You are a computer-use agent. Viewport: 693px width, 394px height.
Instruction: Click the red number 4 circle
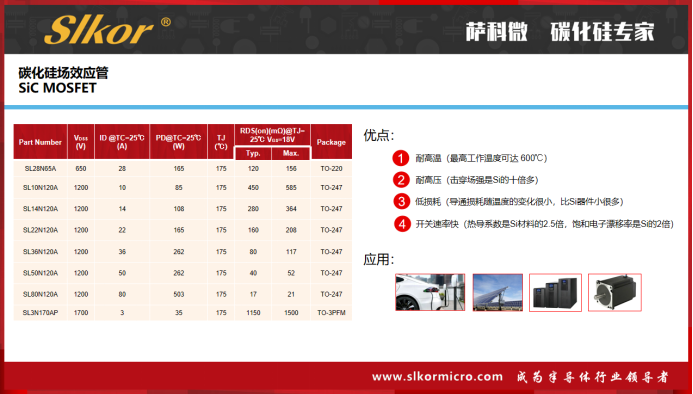click(x=402, y=224)
